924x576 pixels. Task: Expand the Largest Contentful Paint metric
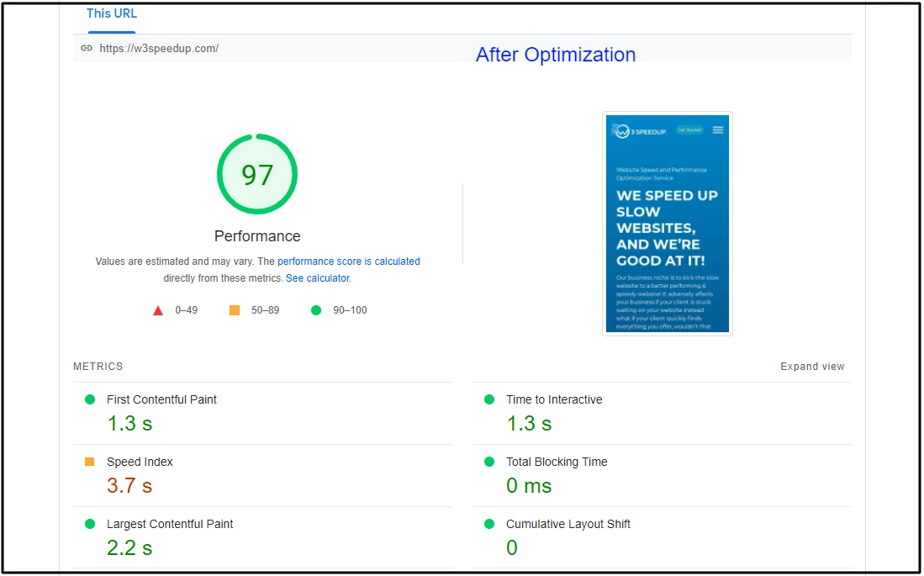tap(170, 524)
